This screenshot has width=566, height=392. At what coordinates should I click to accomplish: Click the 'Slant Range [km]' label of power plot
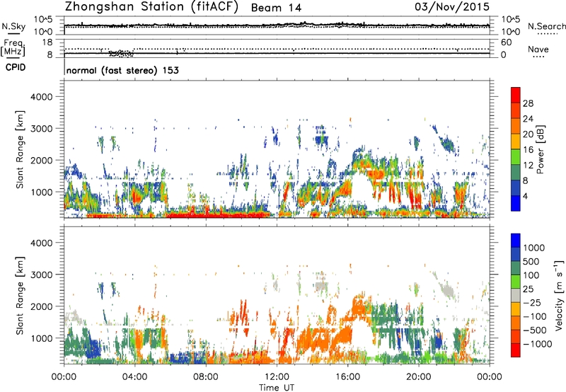click(20, 149)
